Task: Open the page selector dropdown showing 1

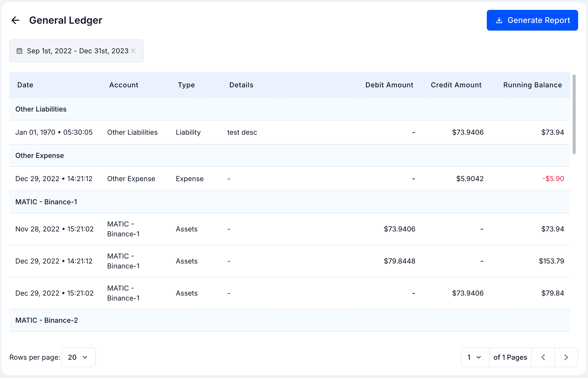Action: [x=474, y=357]
